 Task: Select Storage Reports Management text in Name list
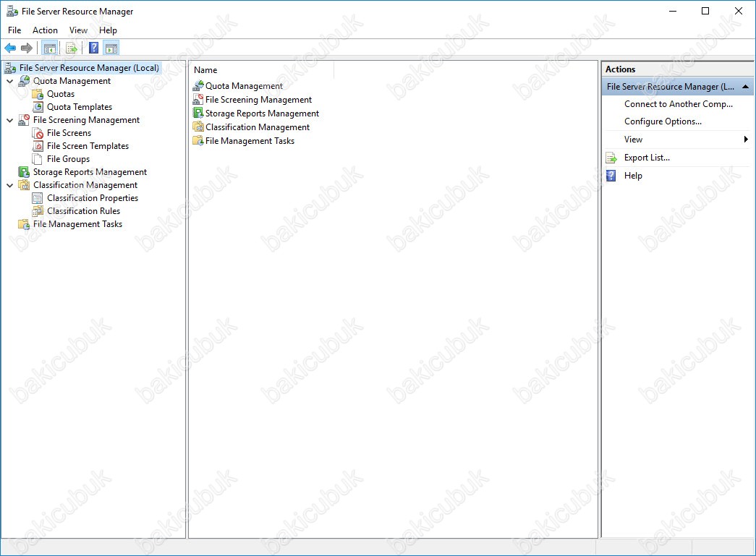click(263, 114)
